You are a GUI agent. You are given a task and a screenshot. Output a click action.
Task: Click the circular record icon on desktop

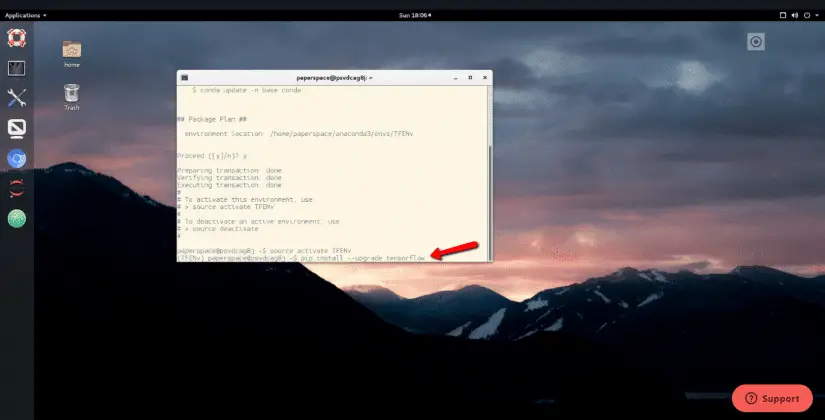pos(756,42)
